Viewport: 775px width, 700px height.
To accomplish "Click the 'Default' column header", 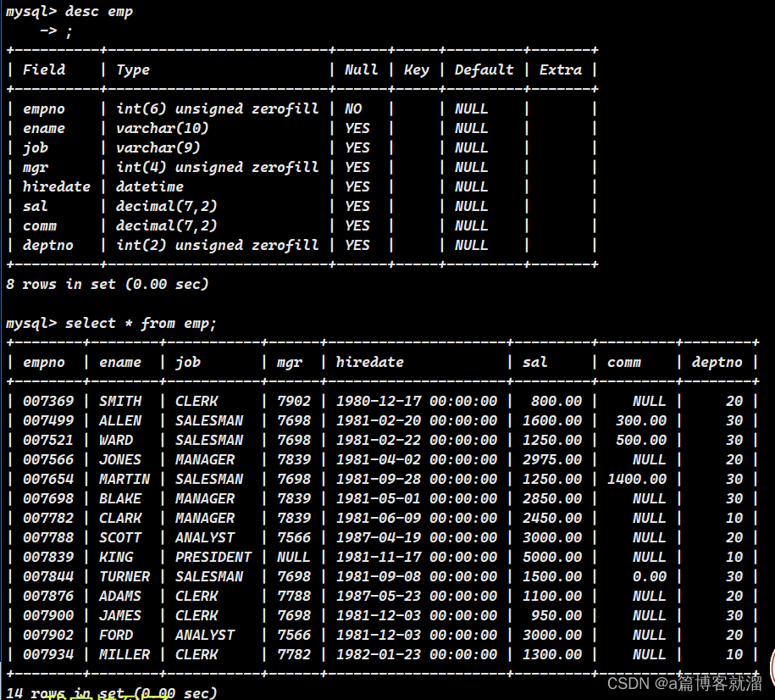I will pyautogui.click(x=484, y=69).
